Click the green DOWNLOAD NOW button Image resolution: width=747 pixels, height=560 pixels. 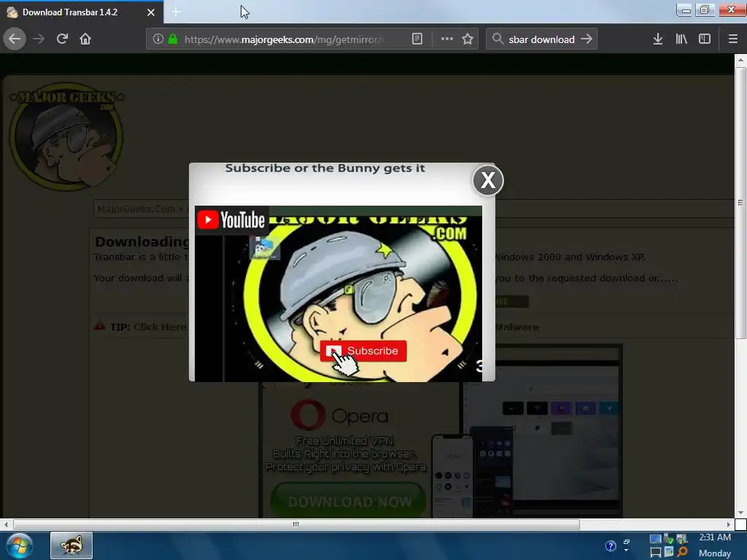click(x=349, y=502)
